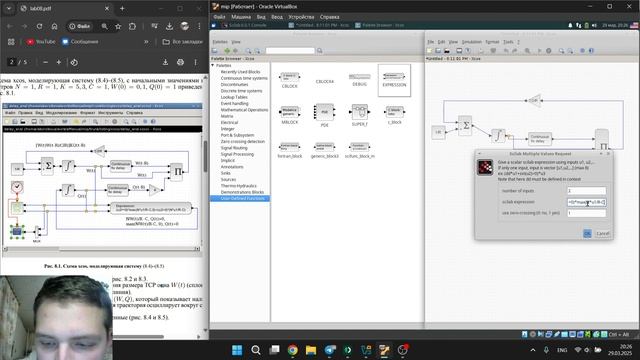The image size is (640, 360).
Task: Click the green add button in the palette toolbar
Action: (x=227, y=51)
